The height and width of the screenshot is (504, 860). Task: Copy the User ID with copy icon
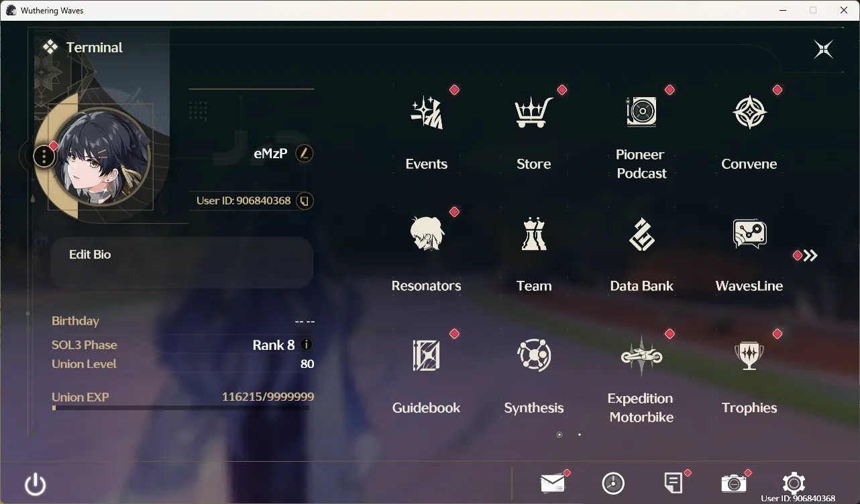[x=305, y=201]
